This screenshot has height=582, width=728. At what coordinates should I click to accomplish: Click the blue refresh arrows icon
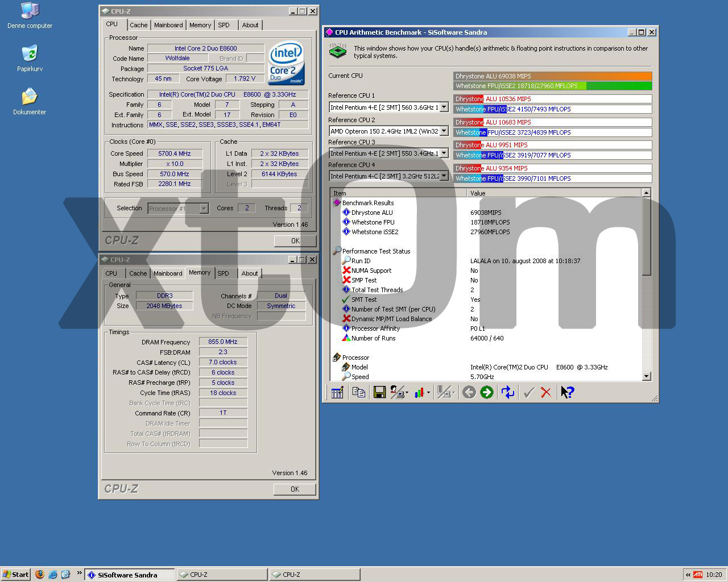pos(507,392)
